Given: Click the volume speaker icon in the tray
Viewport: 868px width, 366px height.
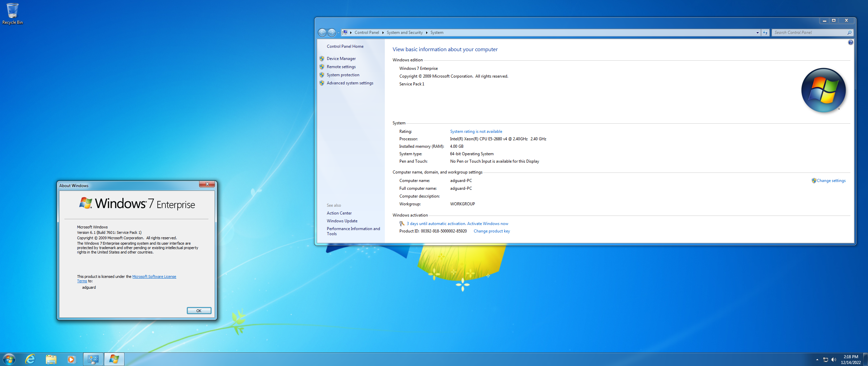Looking at the screenshot, I should (834, 360).
